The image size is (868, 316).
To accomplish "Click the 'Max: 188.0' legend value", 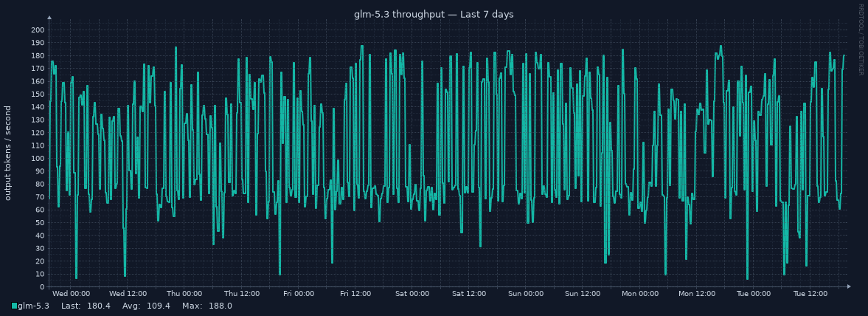I will pos(206,306).
